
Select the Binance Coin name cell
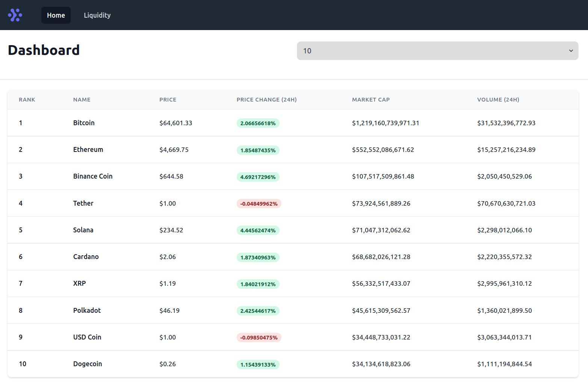(93, 176)
